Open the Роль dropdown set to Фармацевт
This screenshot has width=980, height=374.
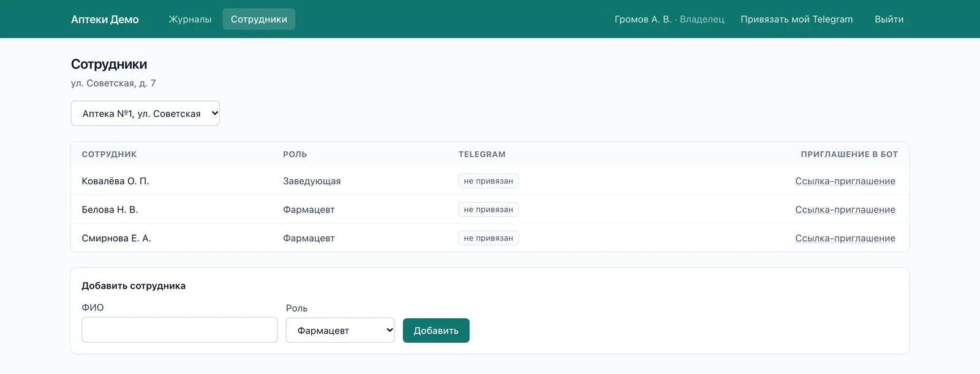340,331
